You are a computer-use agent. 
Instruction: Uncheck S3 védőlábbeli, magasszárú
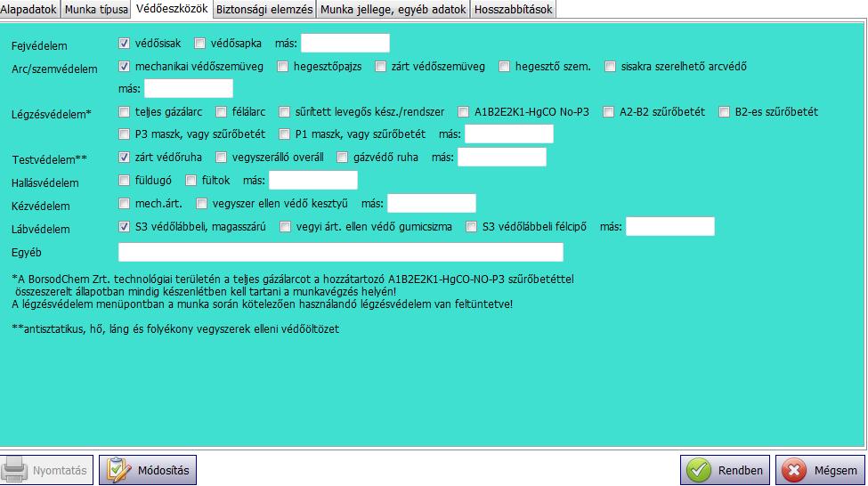pyautogui.click(x=124, y=227)
